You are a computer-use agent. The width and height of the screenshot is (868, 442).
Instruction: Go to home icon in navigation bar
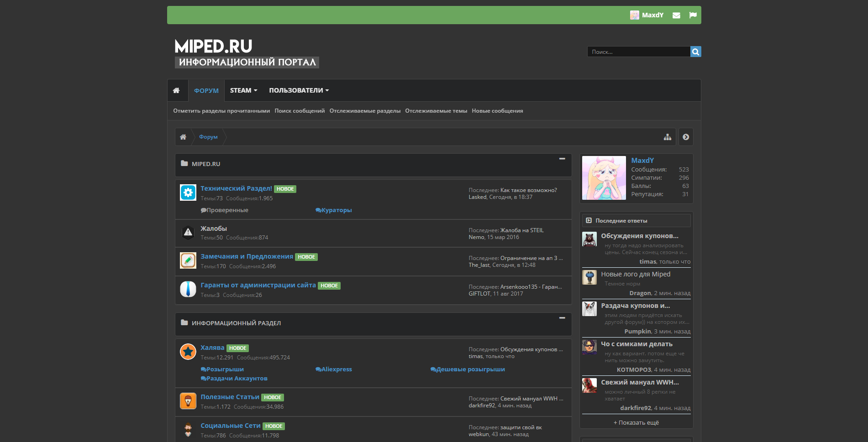(176, 90)
